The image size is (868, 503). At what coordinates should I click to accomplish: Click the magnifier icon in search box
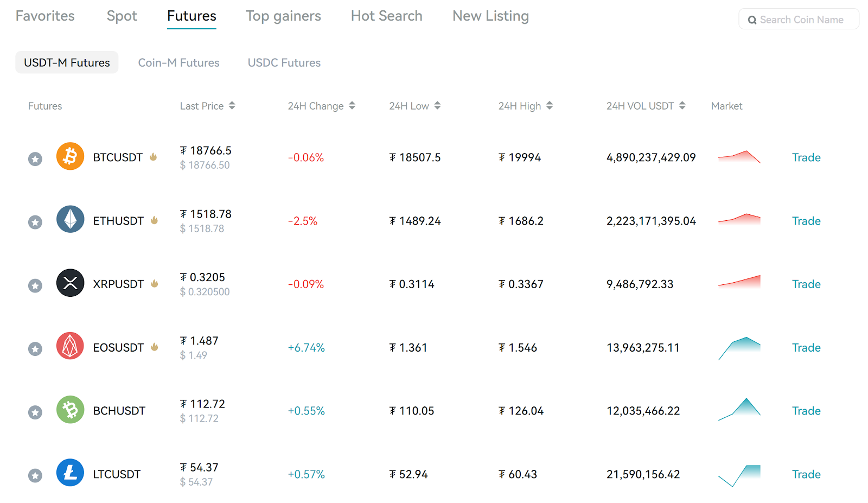click(752, 20)
